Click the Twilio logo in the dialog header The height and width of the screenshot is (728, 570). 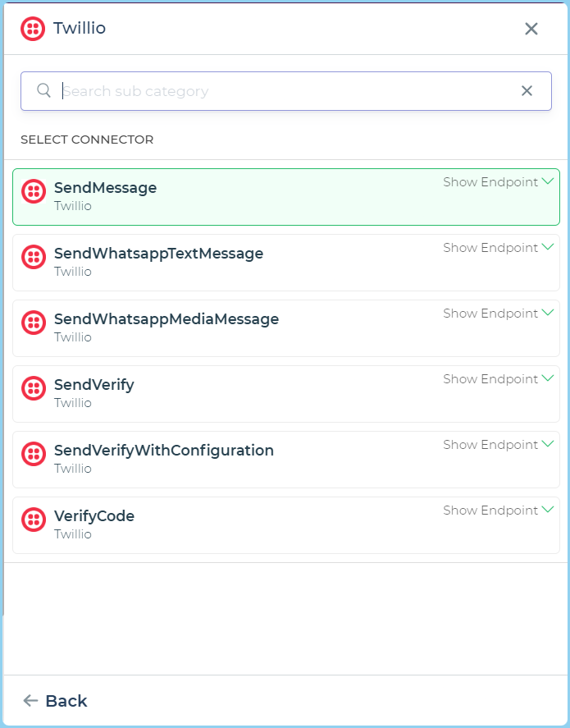(x=32, y=29)
